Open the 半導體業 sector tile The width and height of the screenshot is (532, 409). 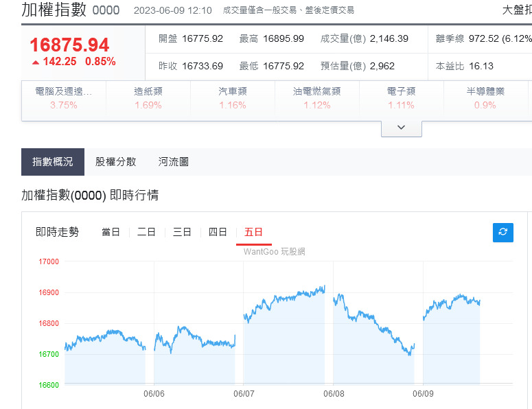(x=485, y=98)
